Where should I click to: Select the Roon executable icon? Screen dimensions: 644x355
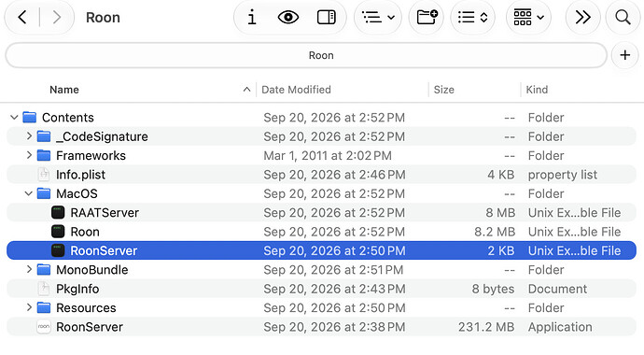[58, 232]
